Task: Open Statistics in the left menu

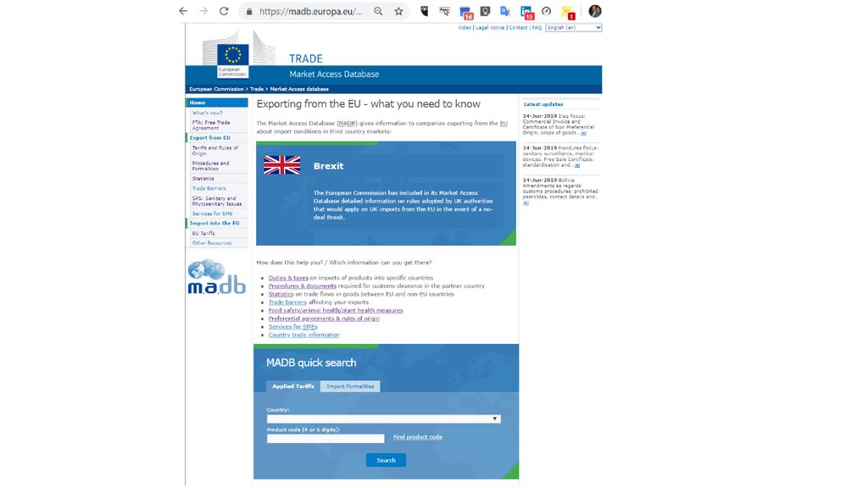Action: pyautogui.click(x=203, y=179)
